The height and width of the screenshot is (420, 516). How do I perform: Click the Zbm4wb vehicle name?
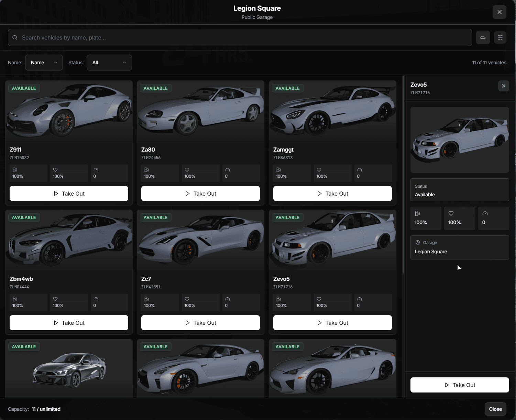21,279
